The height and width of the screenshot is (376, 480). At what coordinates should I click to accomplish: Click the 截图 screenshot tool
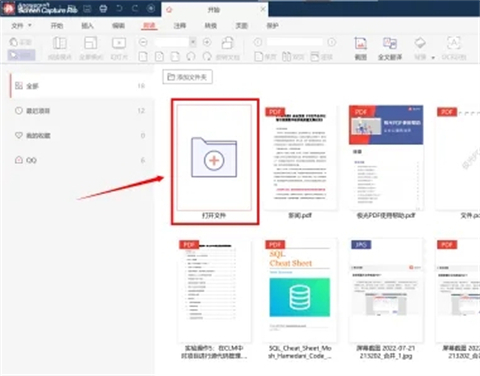pos(360,48)
